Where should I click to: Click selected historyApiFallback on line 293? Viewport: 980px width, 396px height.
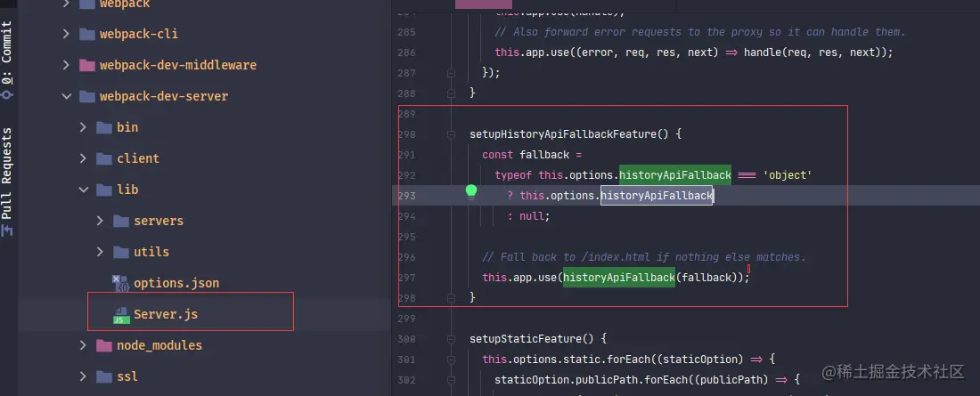[x=657, y=196]
